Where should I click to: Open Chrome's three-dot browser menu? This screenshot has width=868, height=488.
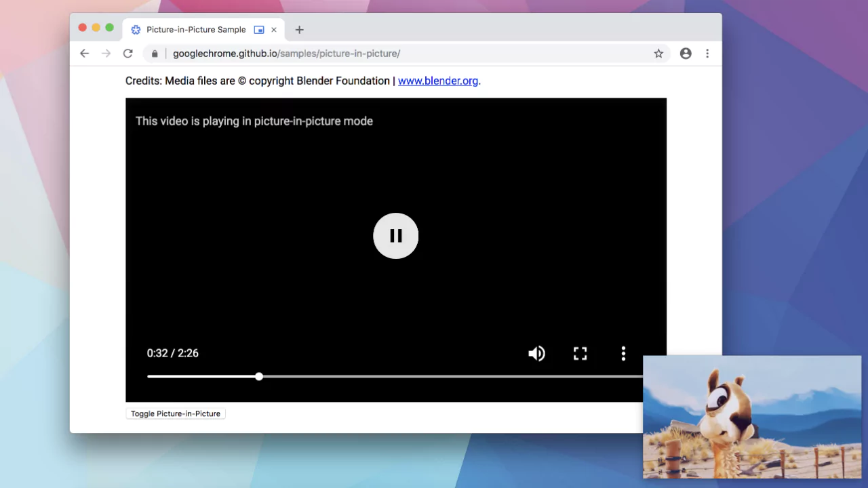point(707,54)
